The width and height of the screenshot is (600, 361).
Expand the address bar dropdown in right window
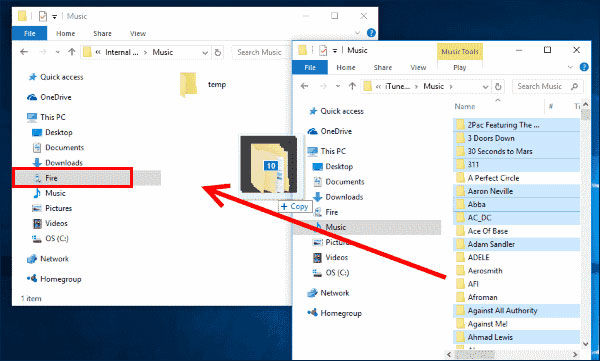pyautogui.click(x=485, y=87)
